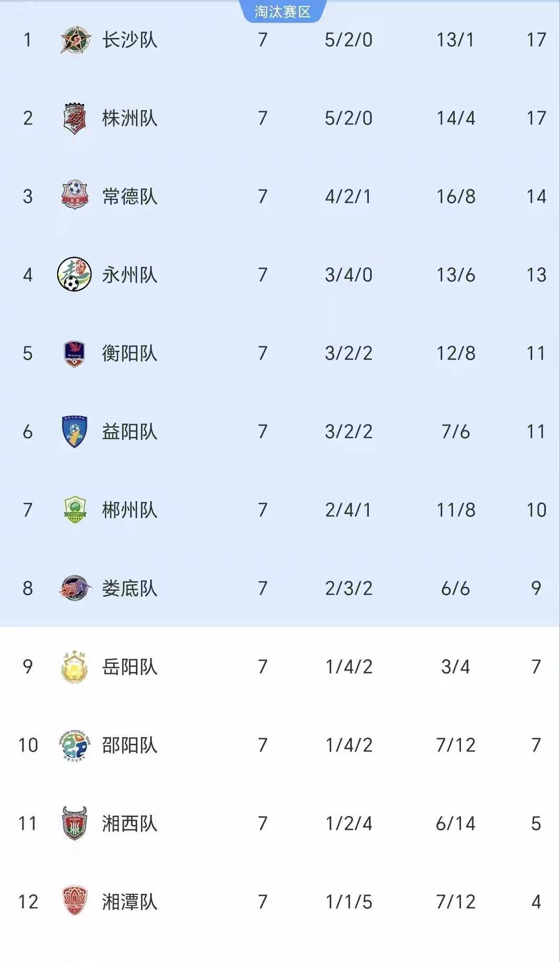Click 娄底队 points value 9
The width and height of the screenshot is (560, 962).
pos(536,588)
